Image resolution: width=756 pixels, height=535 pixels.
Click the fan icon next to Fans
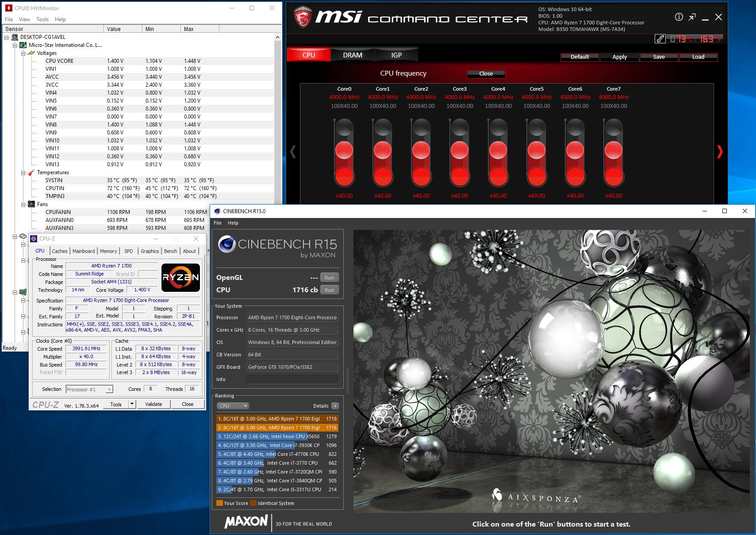click(x=31, y=204)
